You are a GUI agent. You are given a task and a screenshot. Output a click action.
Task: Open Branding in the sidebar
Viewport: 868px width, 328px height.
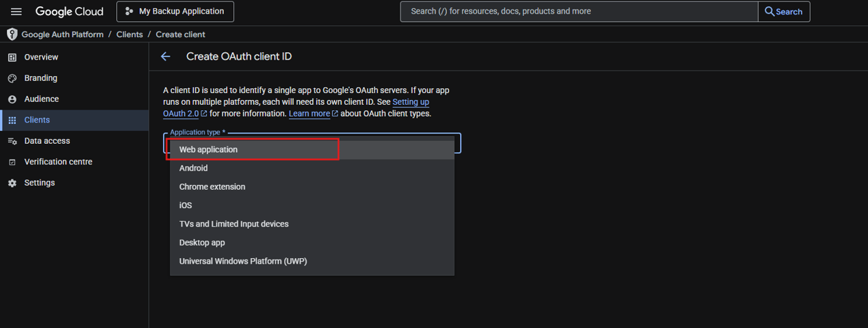74,78
